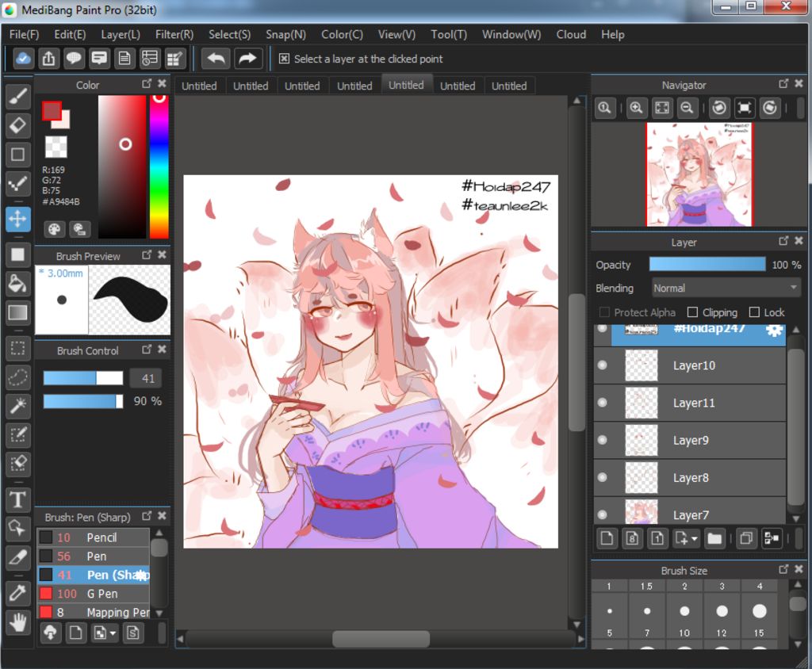812x669 pixels.
Task: Expand the add brush dropdown arrow
Action: (113, 633)
